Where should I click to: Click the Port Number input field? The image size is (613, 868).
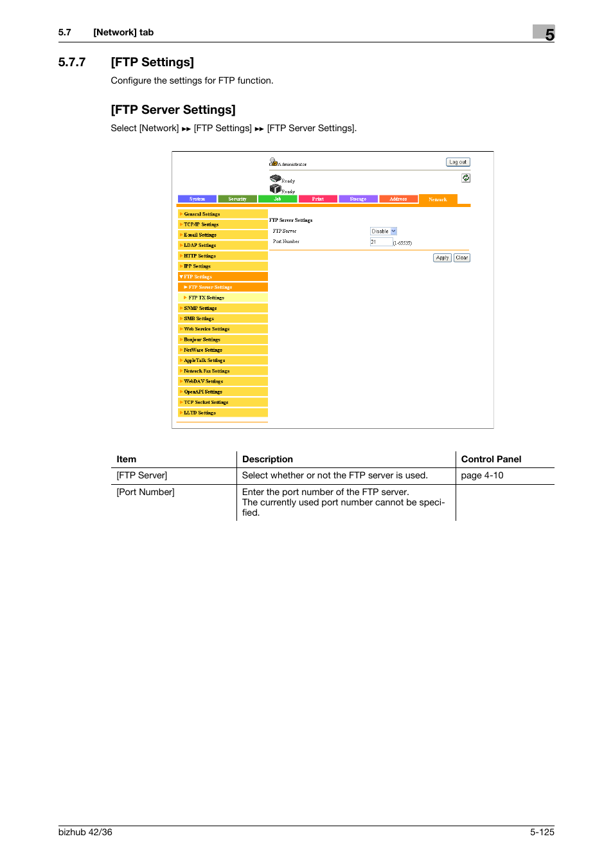click(381, 242)
